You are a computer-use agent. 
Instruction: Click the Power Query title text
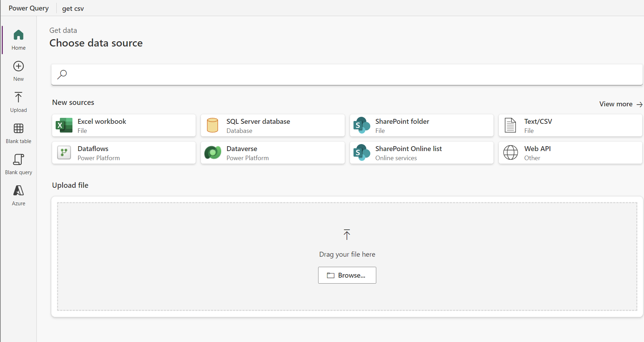[x=29, y=8]
